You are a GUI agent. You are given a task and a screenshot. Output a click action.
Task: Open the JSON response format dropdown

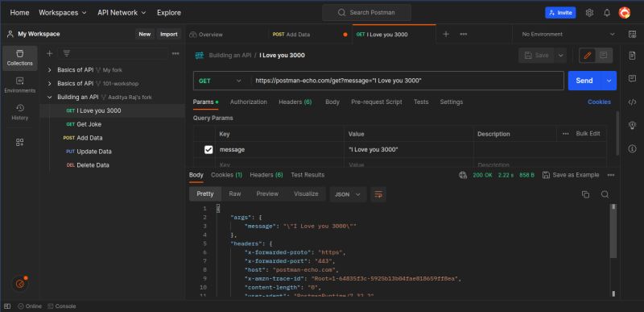click(x=348, y=194)
